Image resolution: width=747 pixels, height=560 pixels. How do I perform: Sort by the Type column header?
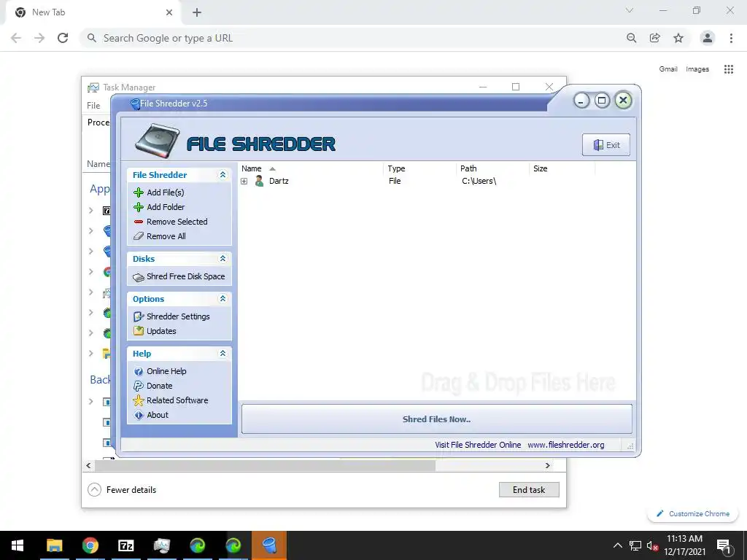pyautogui.click(x=419, y=168)
